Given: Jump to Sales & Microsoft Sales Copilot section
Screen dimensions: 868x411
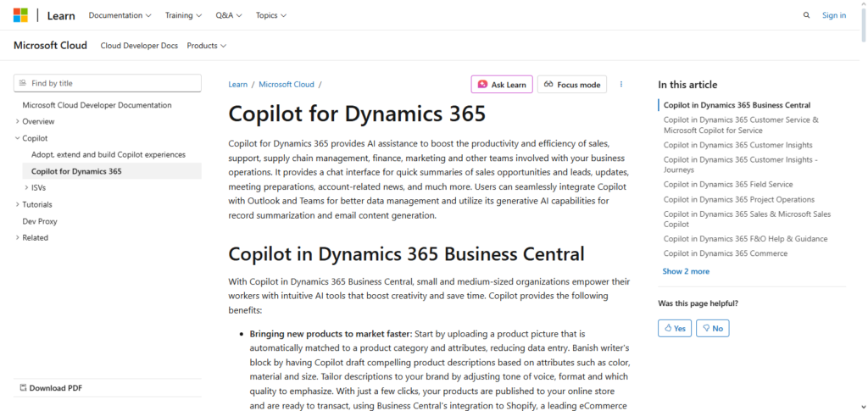Looking at the screenshot, I should pos(748,219).
